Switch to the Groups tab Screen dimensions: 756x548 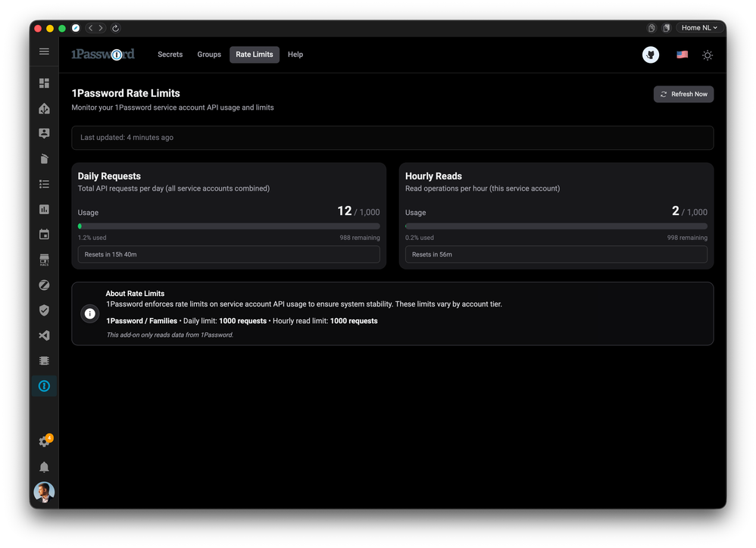[x=209, y=54]
